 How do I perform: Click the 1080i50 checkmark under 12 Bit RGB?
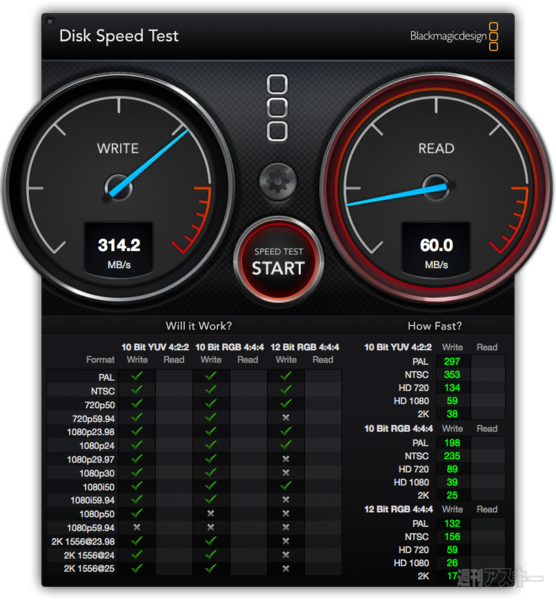[285, 486]
